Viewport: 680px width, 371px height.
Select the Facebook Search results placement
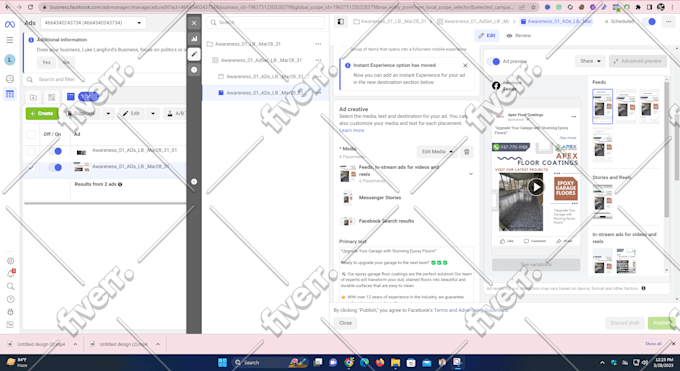(x=386, y=221)
